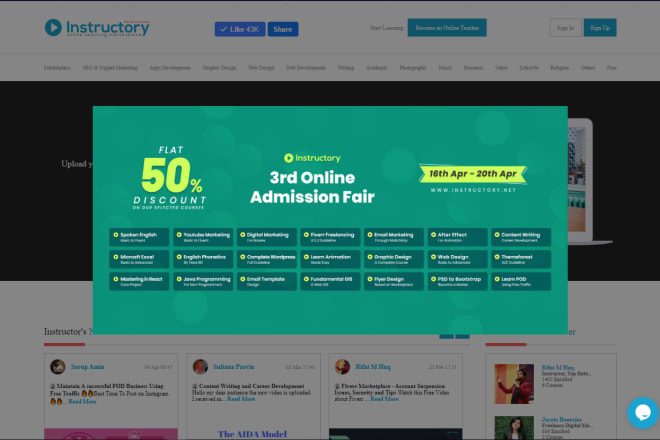
Task: Click the Sign Up button
Action: tap(600, 28)
